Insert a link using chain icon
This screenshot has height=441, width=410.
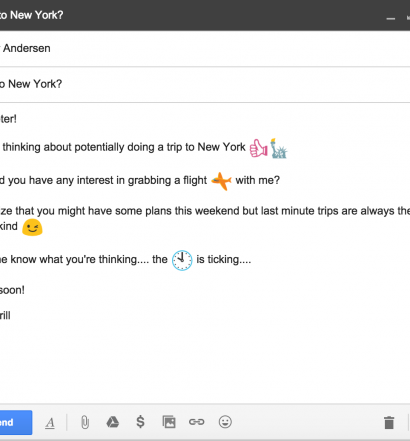point(197,422)
